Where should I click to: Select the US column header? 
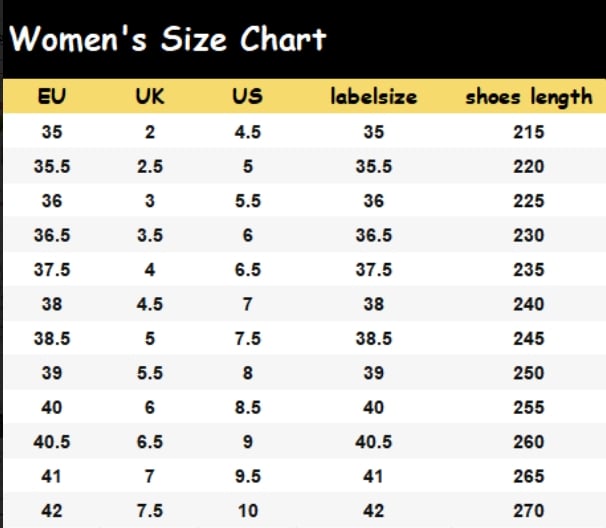(x=247, y=97)
